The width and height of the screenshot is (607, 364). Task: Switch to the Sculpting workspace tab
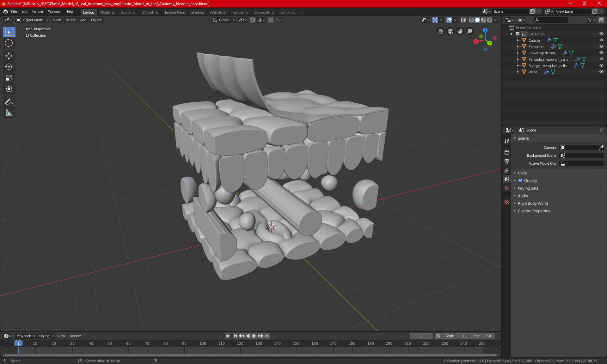coord(128,12)
